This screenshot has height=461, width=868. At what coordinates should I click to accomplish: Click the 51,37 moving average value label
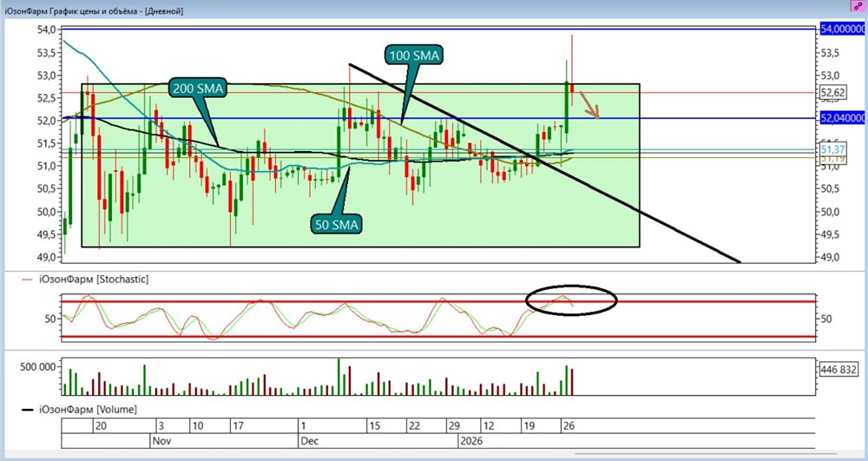coord(832,149)
